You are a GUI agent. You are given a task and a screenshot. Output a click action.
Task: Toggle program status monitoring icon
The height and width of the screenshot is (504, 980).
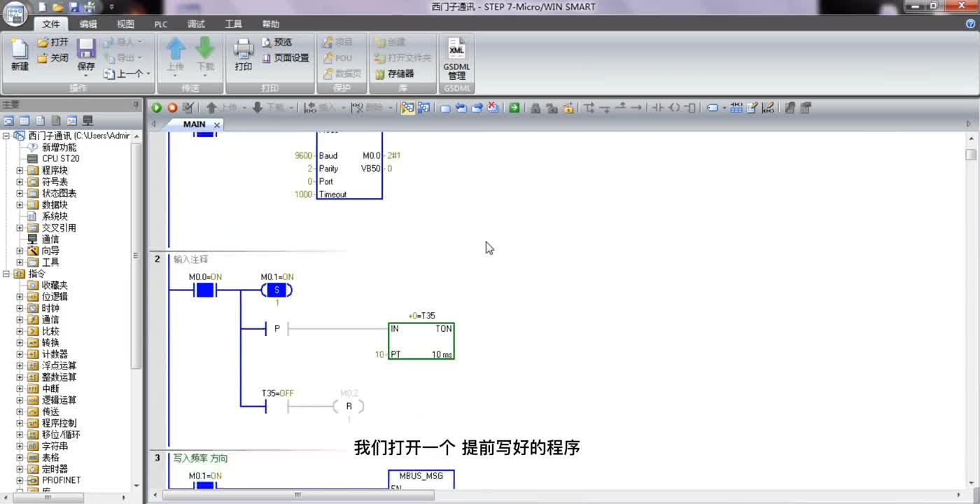(x=407, y=108)
